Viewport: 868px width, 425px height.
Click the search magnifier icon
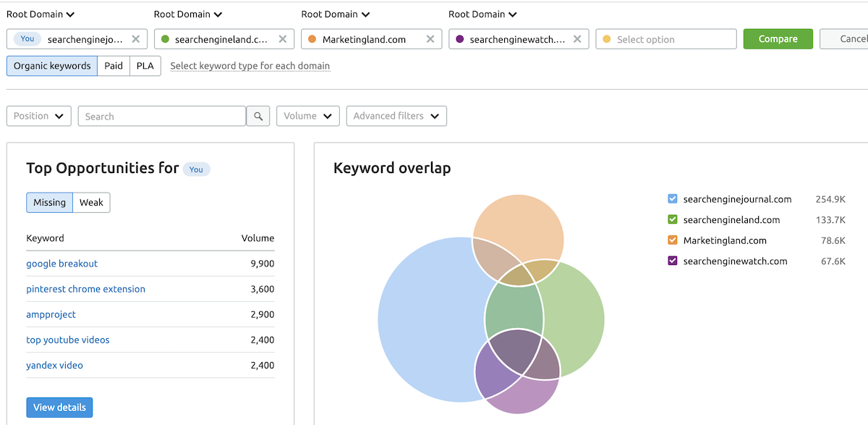point(258,116)
